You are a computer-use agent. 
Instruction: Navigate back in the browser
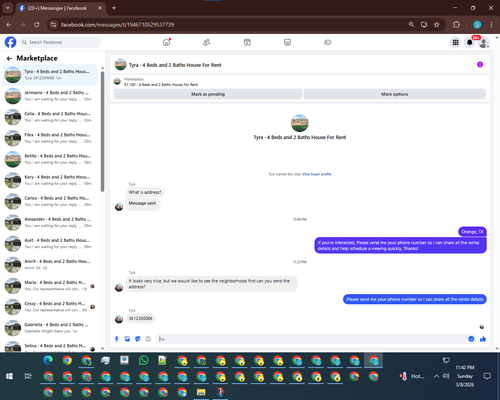[9, 25]
